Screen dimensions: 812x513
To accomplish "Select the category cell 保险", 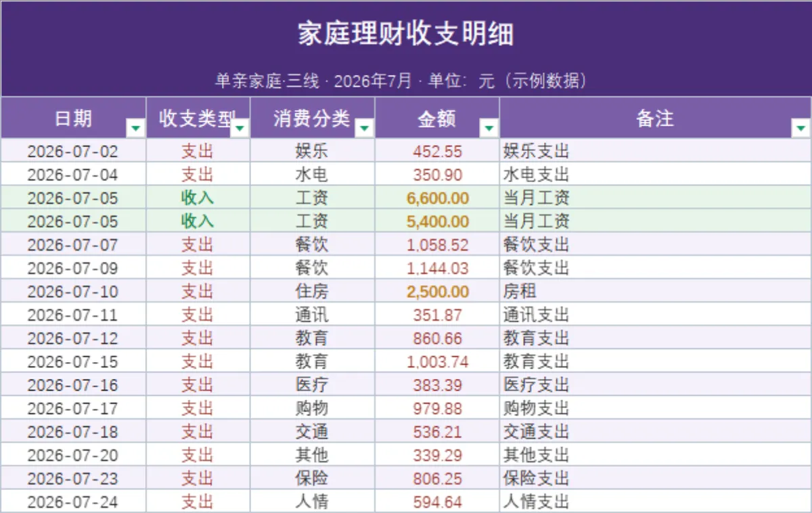I will tap(313, 478).
